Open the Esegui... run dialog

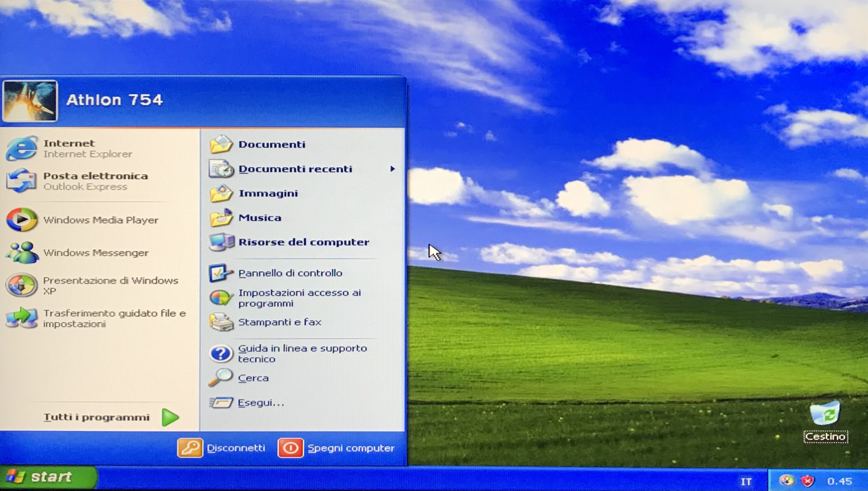[x=261, y=403]
